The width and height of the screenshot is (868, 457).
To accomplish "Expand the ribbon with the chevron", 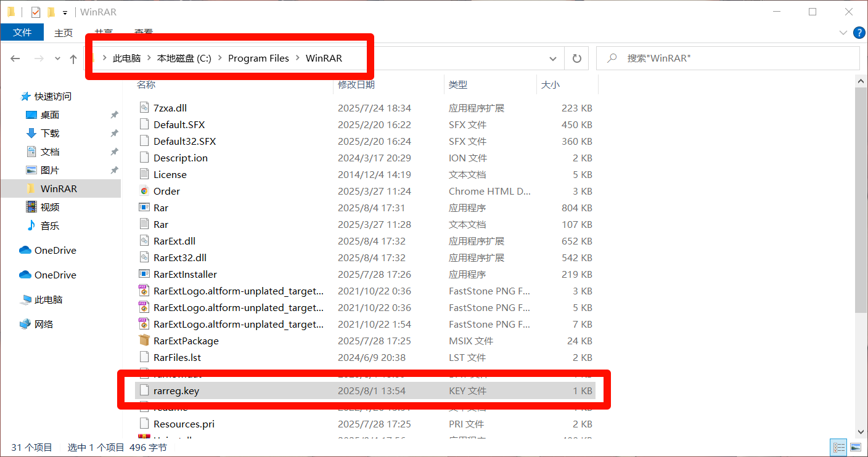I will pos(843,33).
